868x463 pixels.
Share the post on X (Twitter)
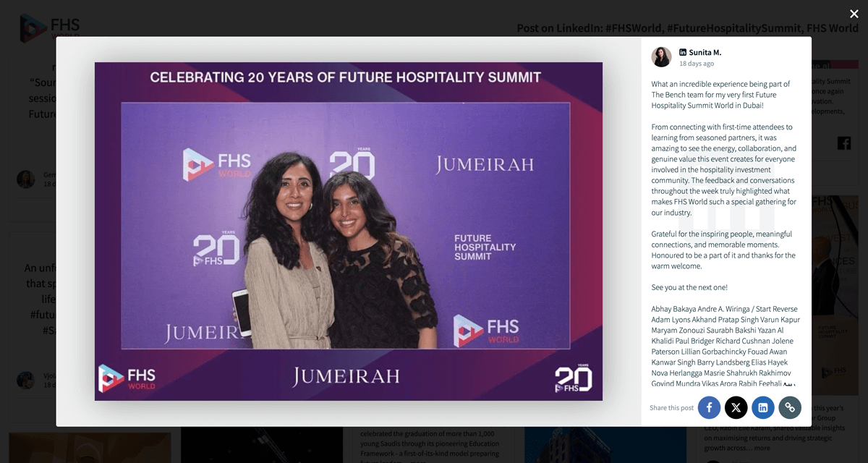pyautogui.click(x=736, y=407)
